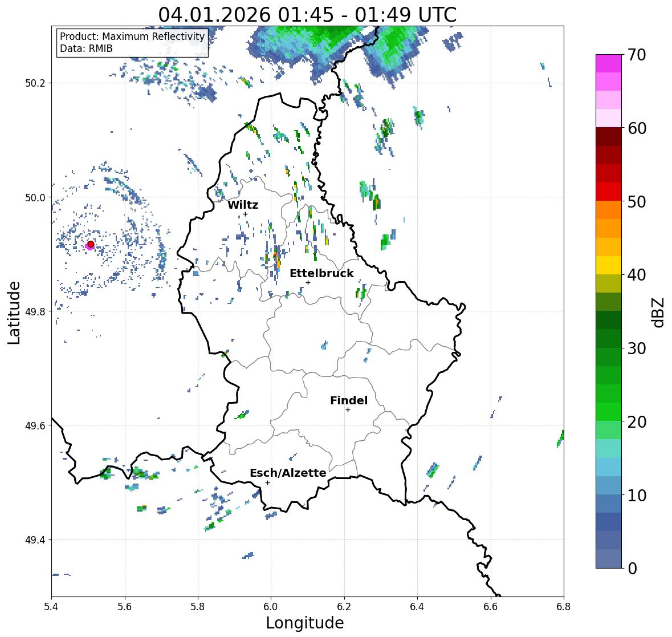The image size is (672, 637).
Task: Click the yellow 40 dBZ colorbar segment
Action: pos(609,265)
